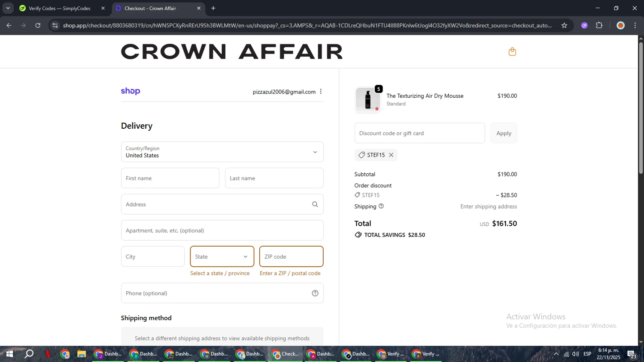
Task: Click the Shop logo
Action: coord(131,91)
